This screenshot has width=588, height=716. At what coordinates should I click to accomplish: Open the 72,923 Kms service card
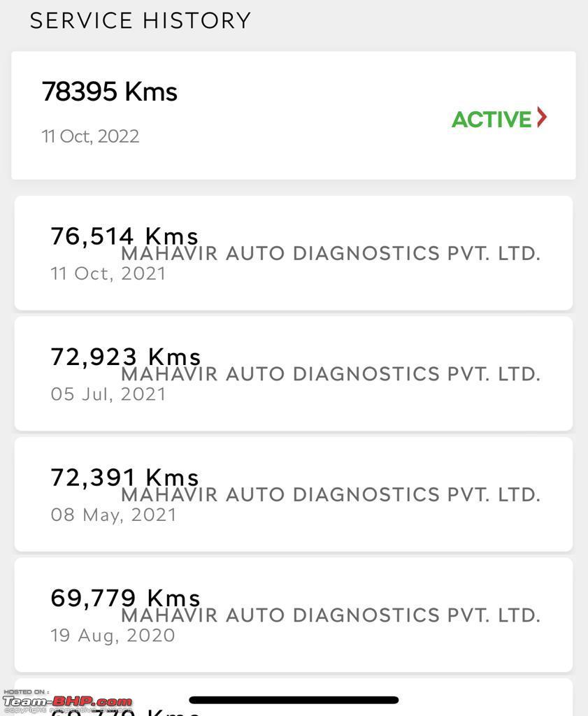294,373
